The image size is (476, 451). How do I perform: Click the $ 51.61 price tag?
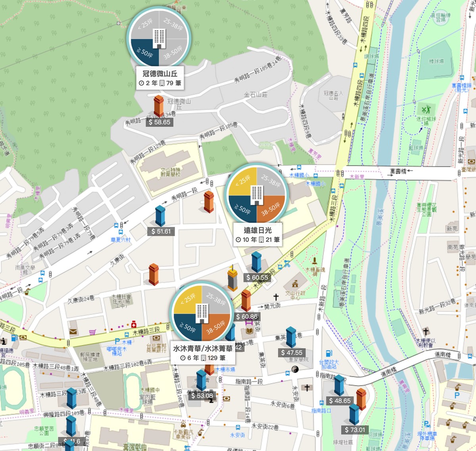tap(161, 232)
